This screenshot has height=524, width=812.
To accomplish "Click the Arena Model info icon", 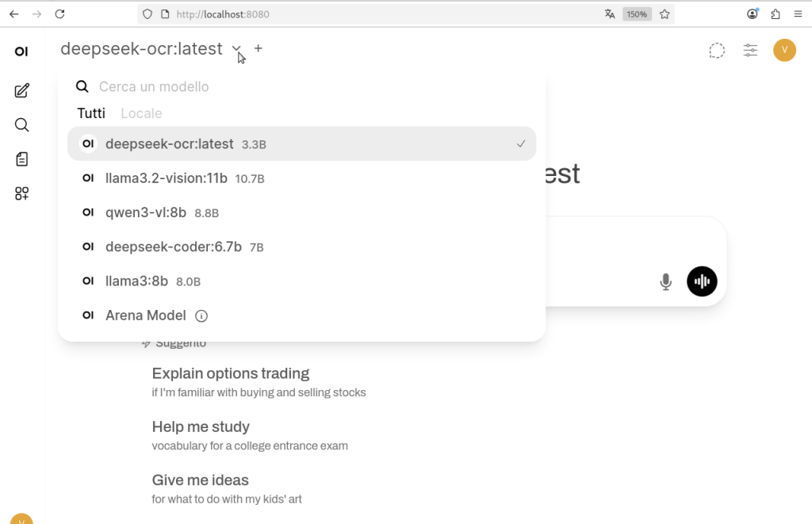I will click(x=201, y=316).
